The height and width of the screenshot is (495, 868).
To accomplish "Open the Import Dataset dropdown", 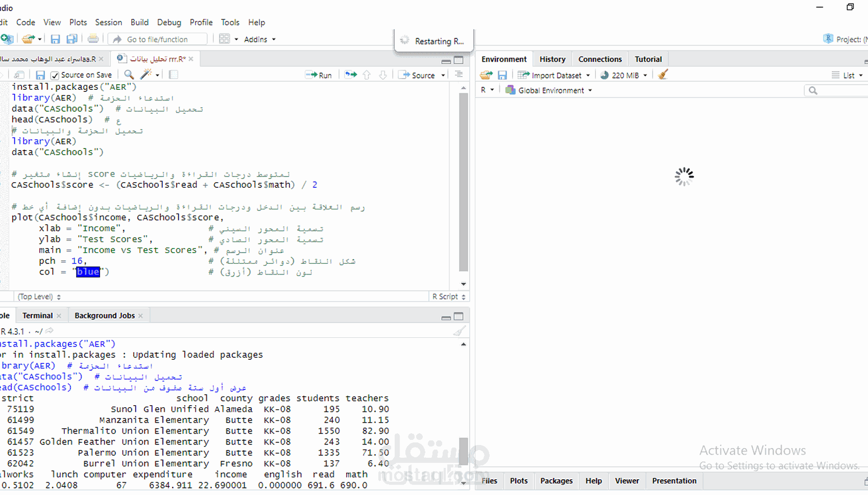I will pos(554,75).
